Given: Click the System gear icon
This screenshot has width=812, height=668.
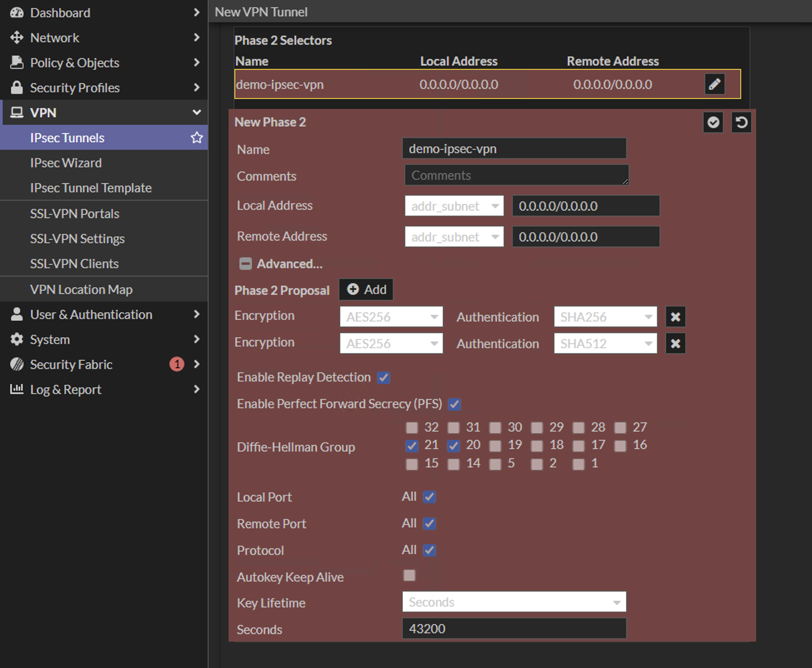Looking at the screenshot, I should coord(17,339).
